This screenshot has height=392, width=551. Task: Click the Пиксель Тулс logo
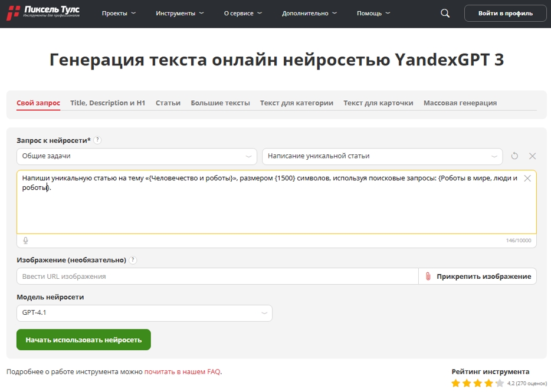[x=43, y=12]
